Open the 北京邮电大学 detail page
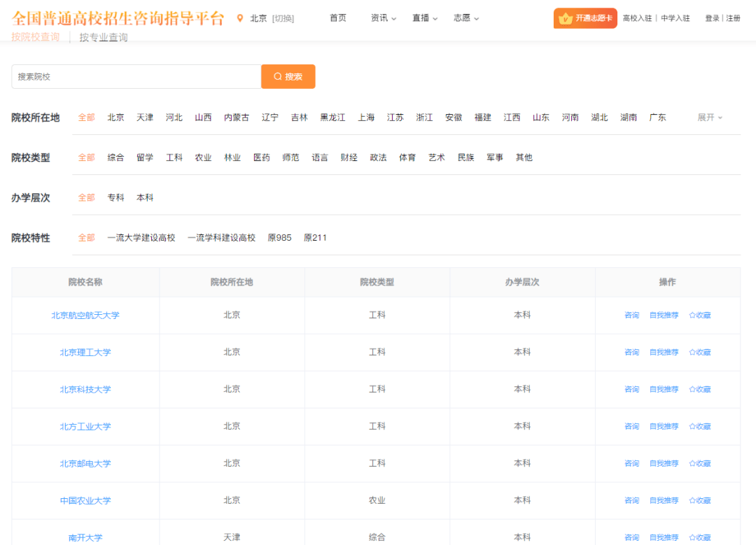 (x=85, y=463)
